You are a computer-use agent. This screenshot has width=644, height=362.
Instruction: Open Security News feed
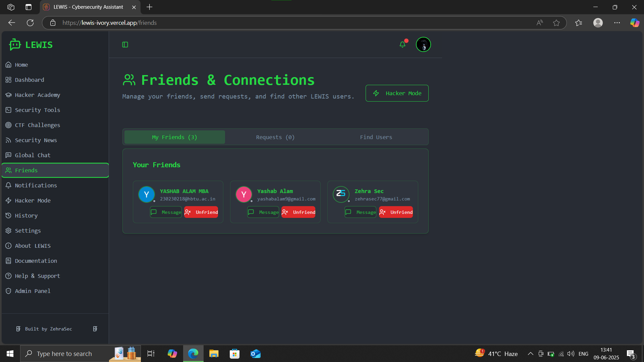tap(36, 140)
